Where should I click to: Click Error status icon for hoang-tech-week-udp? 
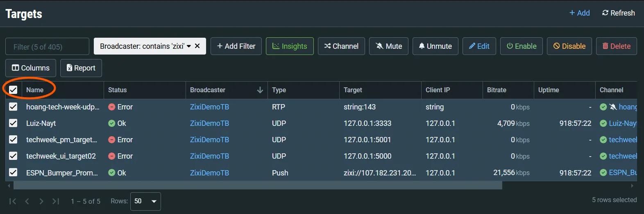[111, 107]
